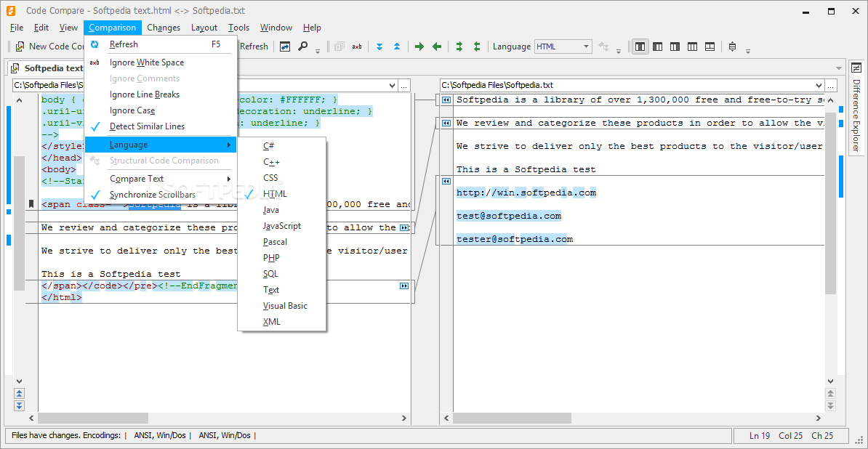Toggle Detect Similar Lines option
Viewport: 868px width, 449px height.
pos(147,126)
